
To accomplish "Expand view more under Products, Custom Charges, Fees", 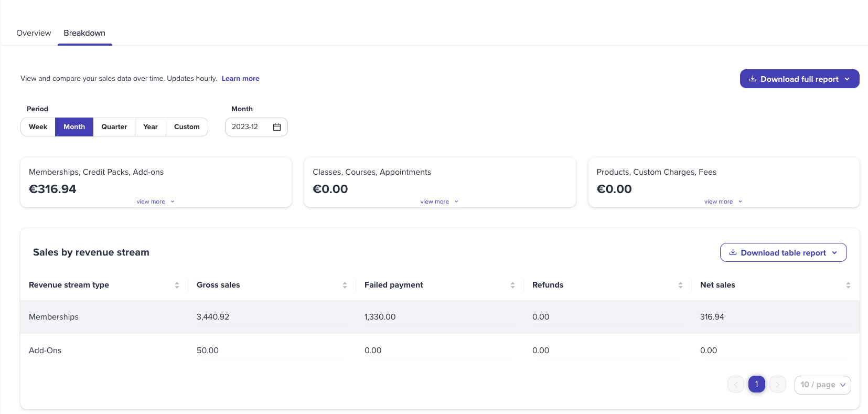I will (x=723, y=201).
